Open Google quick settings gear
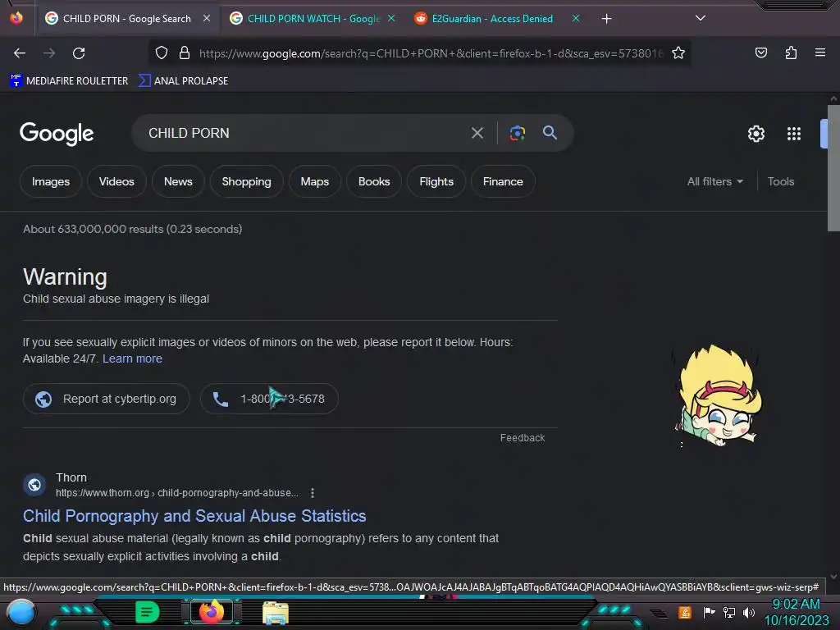840x630 pixels. click(x=756, y=134)
